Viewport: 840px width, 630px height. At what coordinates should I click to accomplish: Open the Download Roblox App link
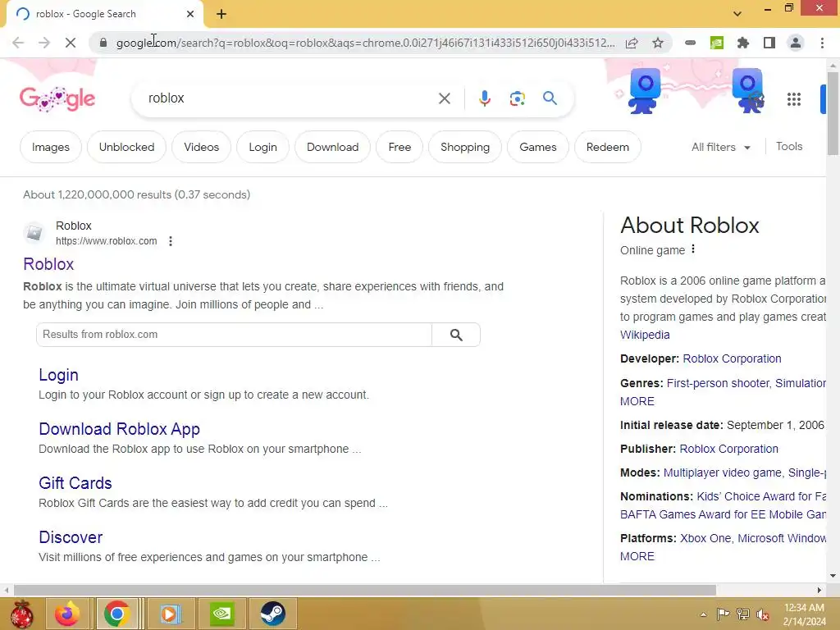tap(120, 428)
